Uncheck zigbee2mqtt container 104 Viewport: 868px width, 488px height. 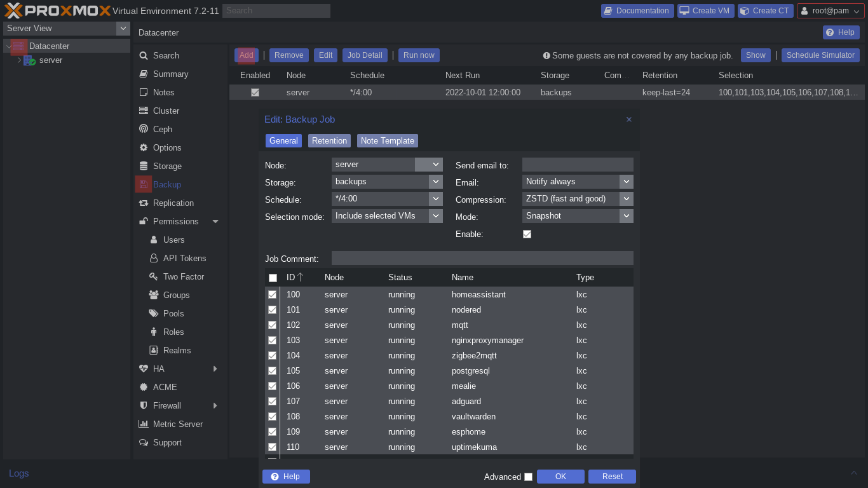pos(272,356)
